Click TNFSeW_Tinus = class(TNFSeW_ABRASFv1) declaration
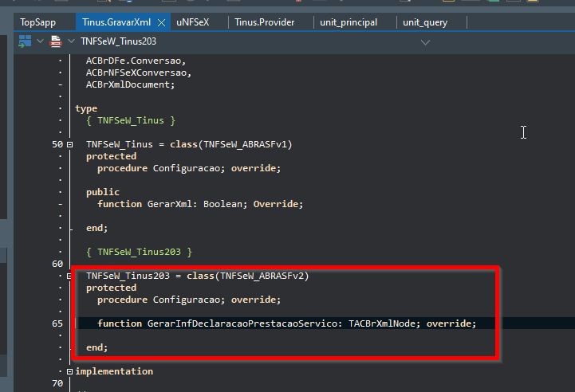Screen dimensions: 575x392 click(189, 144)
